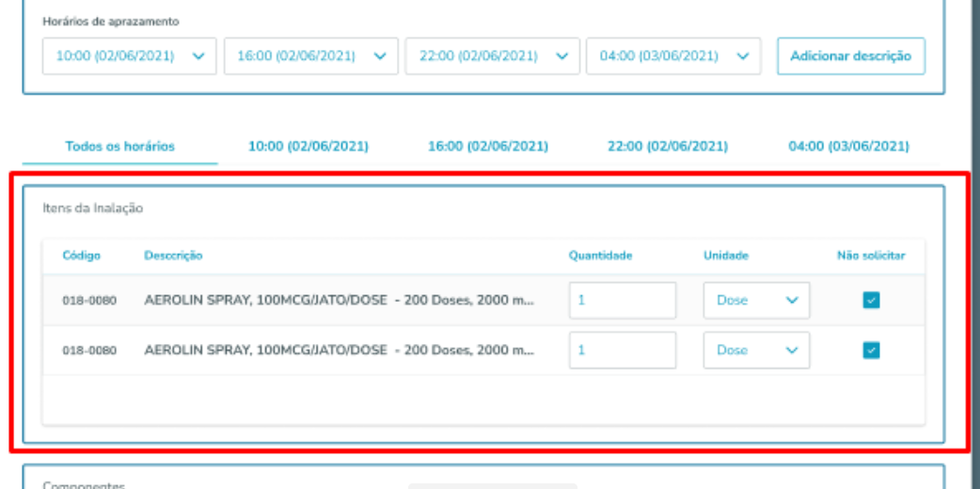Open the 22:00 (02/06/2021) schedule dropdown
The image size is (980, 489).
click(x=492, y=56)
